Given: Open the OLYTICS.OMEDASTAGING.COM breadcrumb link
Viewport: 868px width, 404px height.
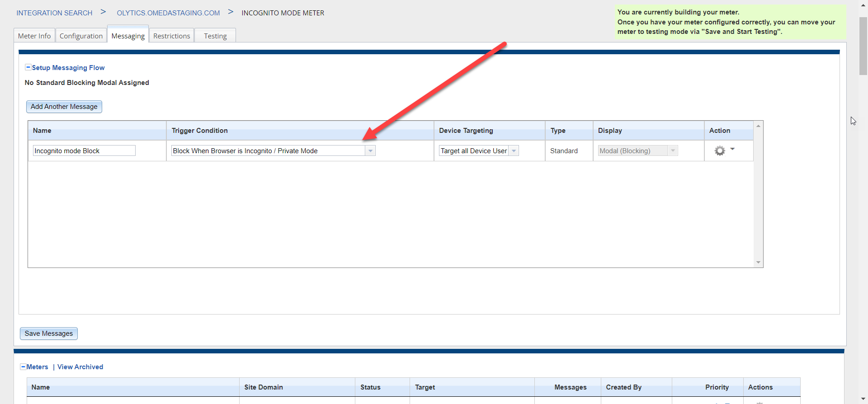Looking at the screenshot, I should point(168,13).
